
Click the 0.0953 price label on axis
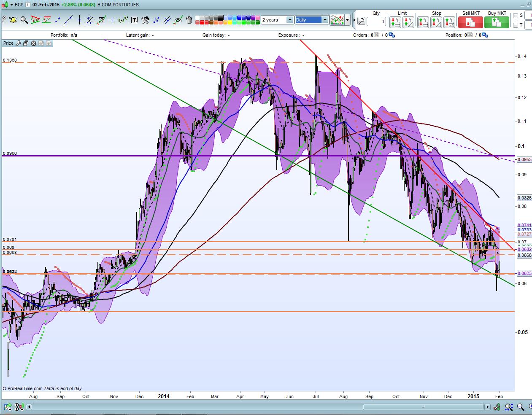click(x=524, y=159)
